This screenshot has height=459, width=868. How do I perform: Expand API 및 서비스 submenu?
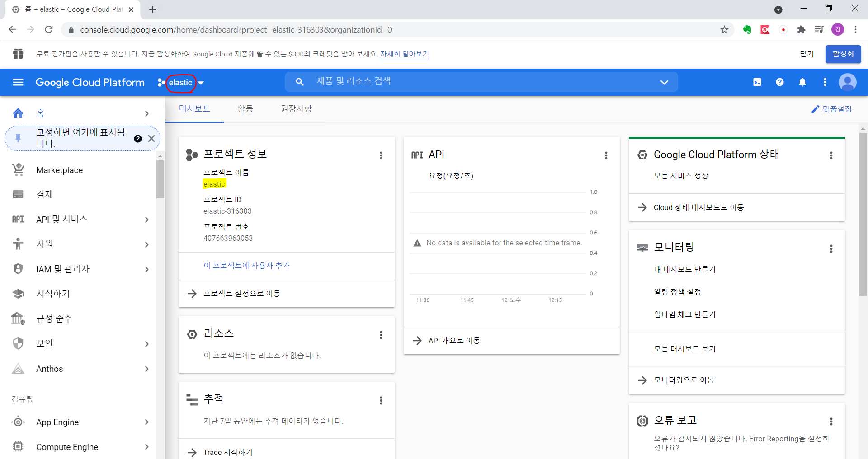coord(147,220)
